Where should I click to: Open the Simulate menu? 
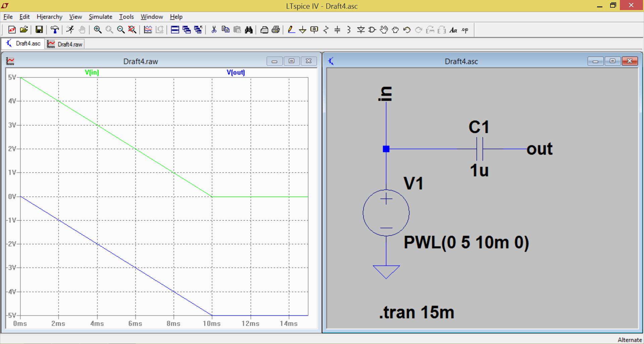(x=100, y=17)
